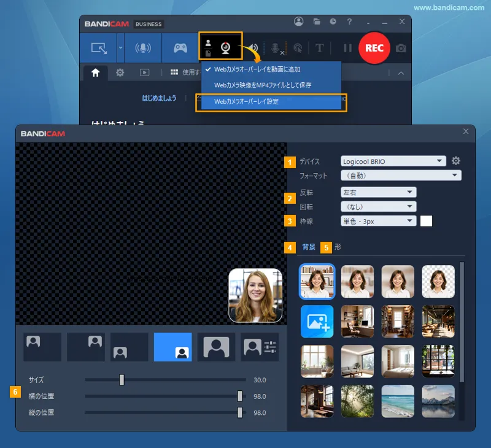
Task: Select sunlit forest background
Action: 357,401
